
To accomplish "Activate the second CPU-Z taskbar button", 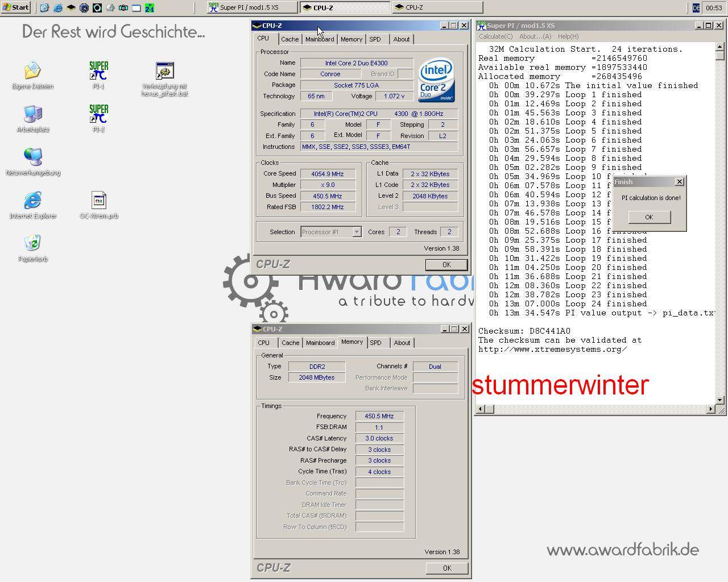I will point(437,7).
